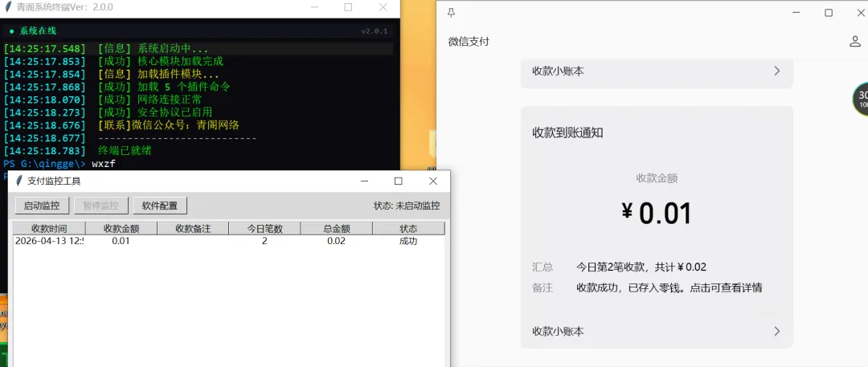Select the 2026-04-13 payment row time cell
Image resolution: width=868 pixels, height=367 pixels.
49,241
